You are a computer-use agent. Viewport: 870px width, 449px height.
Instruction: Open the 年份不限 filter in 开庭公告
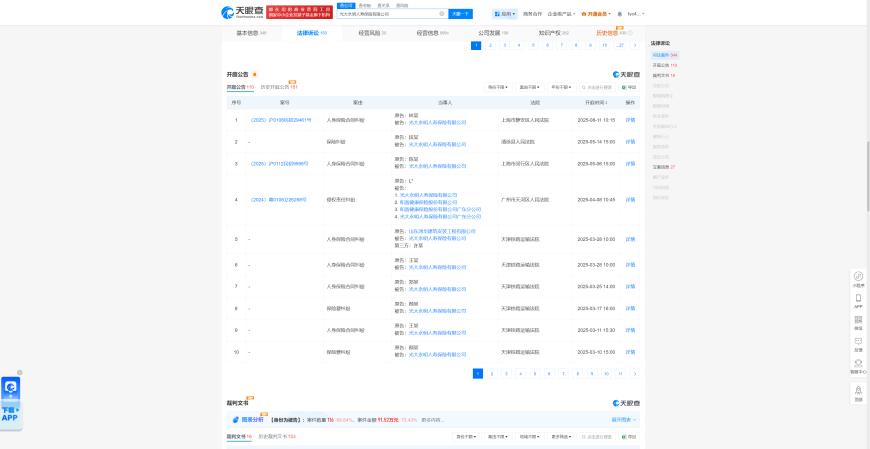coord(561,88)
